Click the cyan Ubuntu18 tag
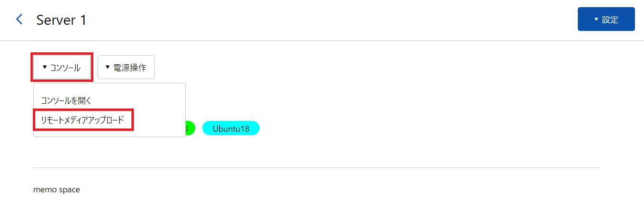The image size is (644, 208). (x=231, y=129)
